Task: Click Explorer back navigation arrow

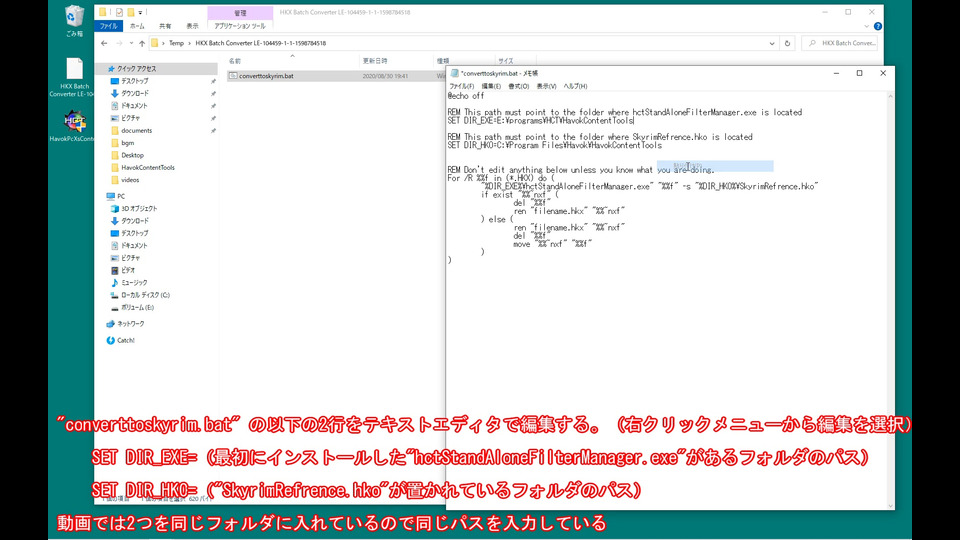Action: 104,43
